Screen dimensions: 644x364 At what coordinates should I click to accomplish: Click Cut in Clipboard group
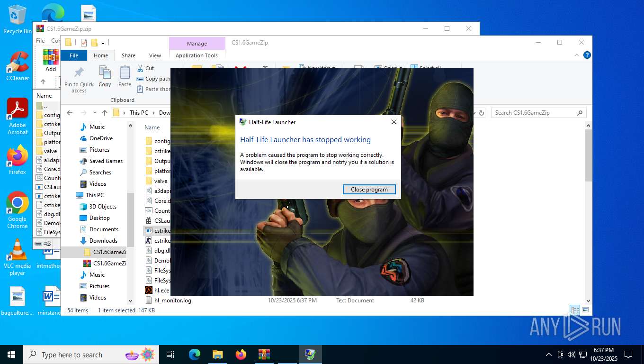click(x=145, y=68)
